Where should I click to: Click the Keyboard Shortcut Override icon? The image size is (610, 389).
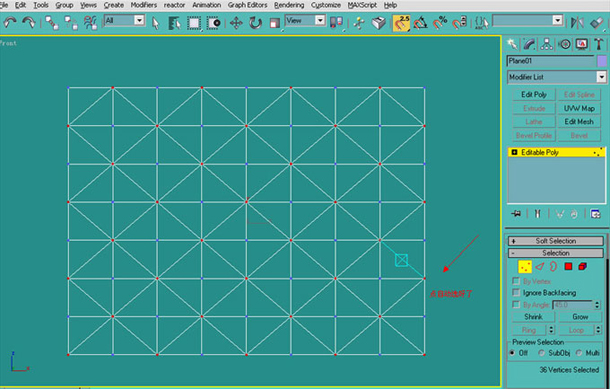378,23
